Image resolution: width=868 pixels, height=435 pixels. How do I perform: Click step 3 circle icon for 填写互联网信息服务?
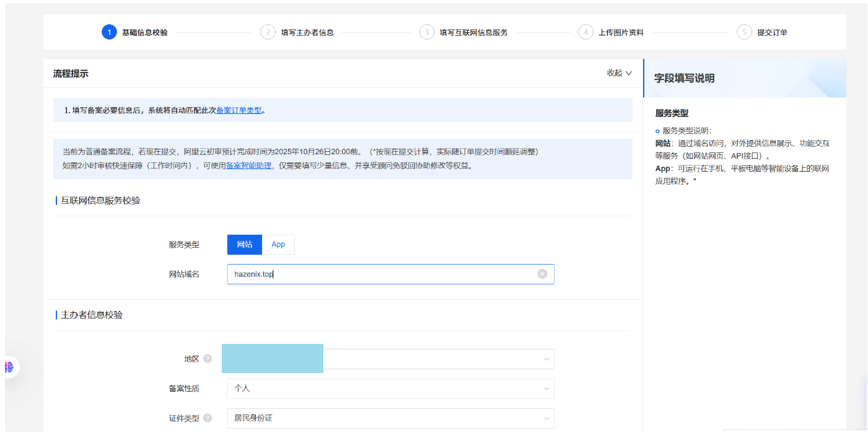click(x=427, y=32)
